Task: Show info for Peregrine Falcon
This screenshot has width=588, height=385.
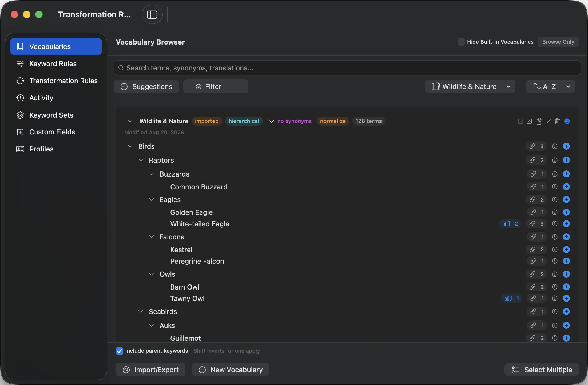Action: (x=555, y=261)
